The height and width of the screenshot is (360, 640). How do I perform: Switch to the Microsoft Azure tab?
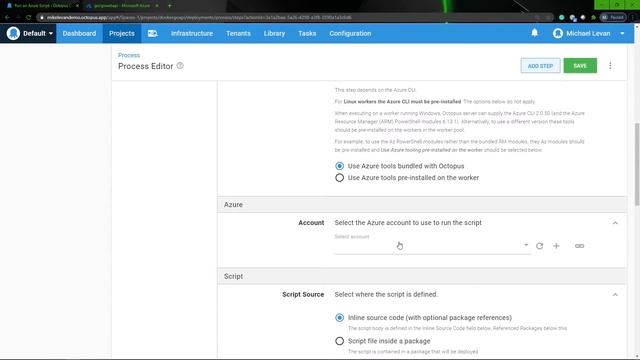click(121, 6)
